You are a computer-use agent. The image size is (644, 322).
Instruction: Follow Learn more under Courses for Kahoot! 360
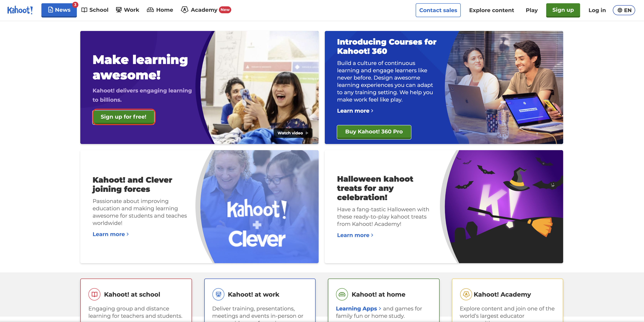[x=355, y=111]
